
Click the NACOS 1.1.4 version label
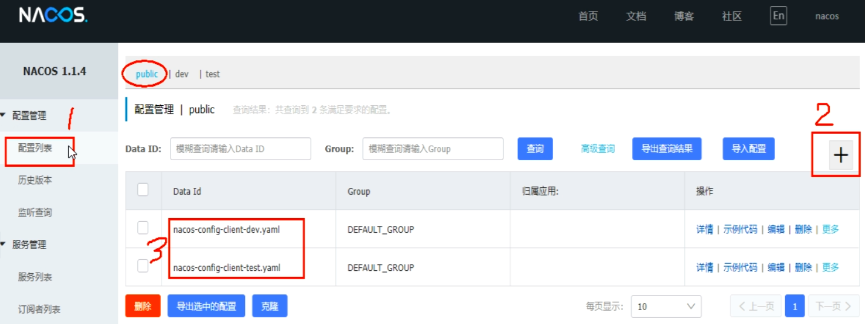pyautogui.click(x=54, y=71)
